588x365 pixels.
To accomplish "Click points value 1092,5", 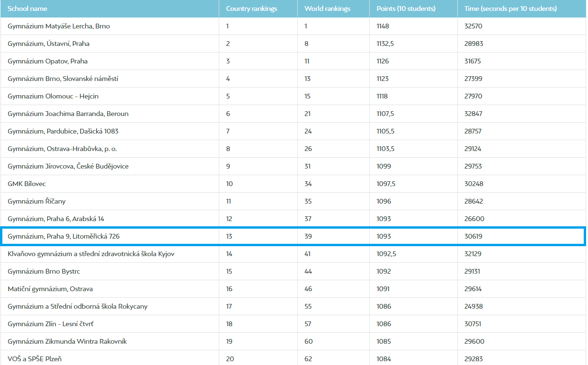I will 386,254.
